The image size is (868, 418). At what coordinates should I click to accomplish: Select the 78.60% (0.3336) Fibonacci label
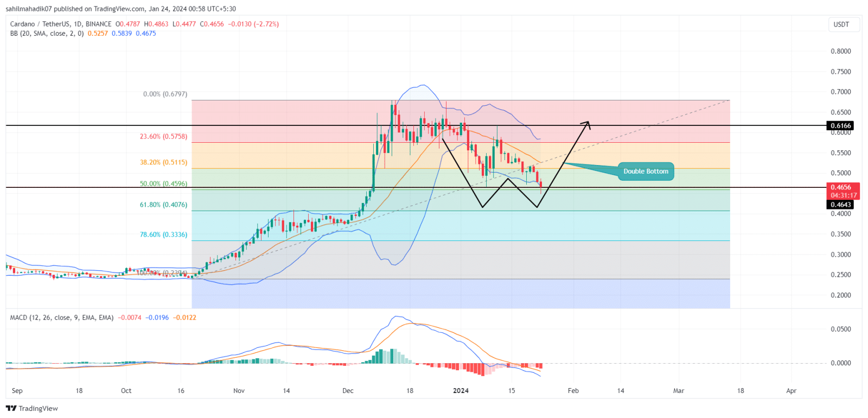point(163,235)
